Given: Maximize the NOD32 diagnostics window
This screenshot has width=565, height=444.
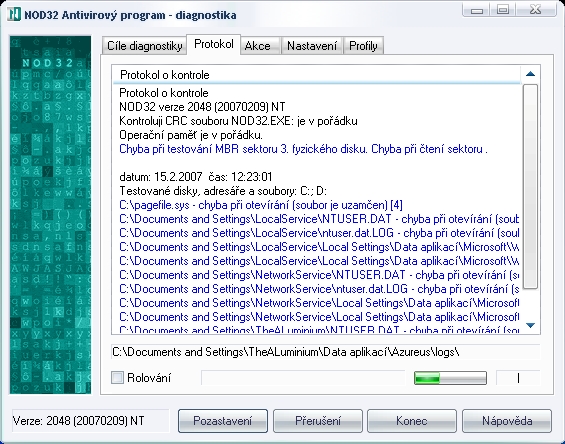Looking at the screenshot, I should pos(503,10).
